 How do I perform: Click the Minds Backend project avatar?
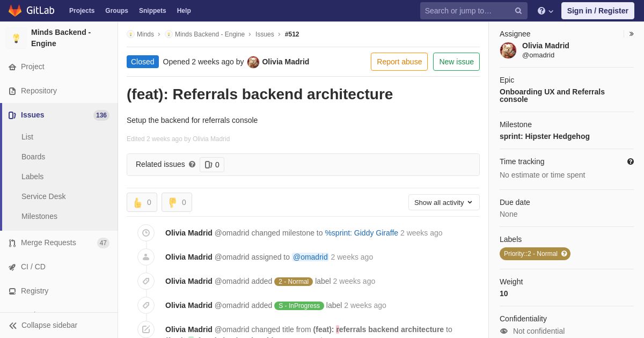(x=16, y=38)
